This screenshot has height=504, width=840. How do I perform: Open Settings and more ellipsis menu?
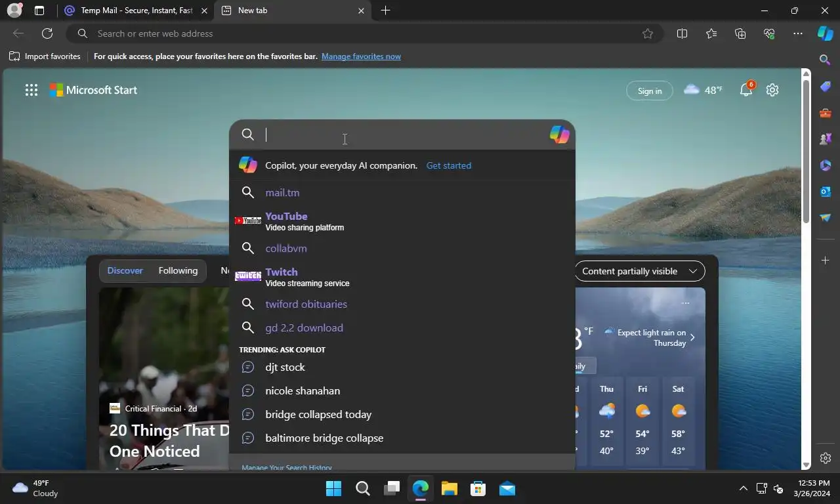(x=798, y=33)
